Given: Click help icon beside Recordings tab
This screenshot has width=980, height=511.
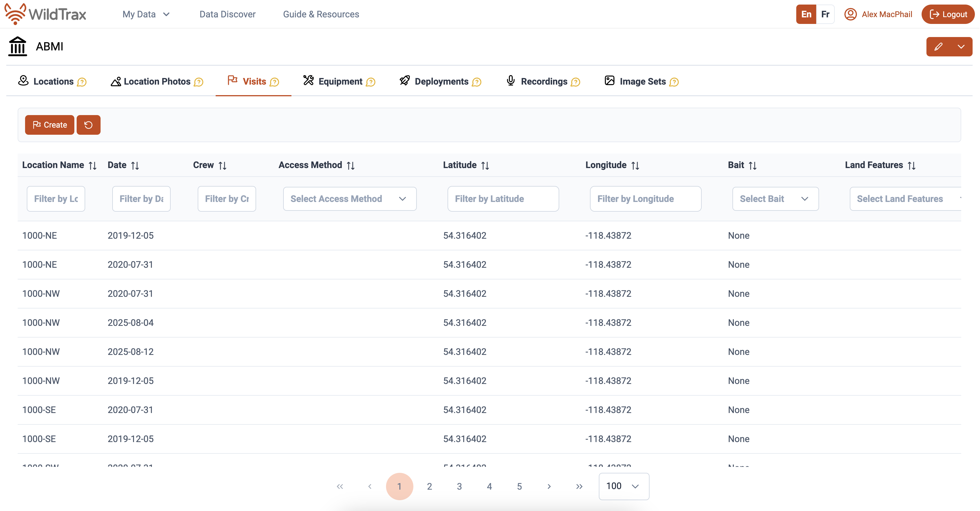Looking at the screenshot, I should pos(575,82).
